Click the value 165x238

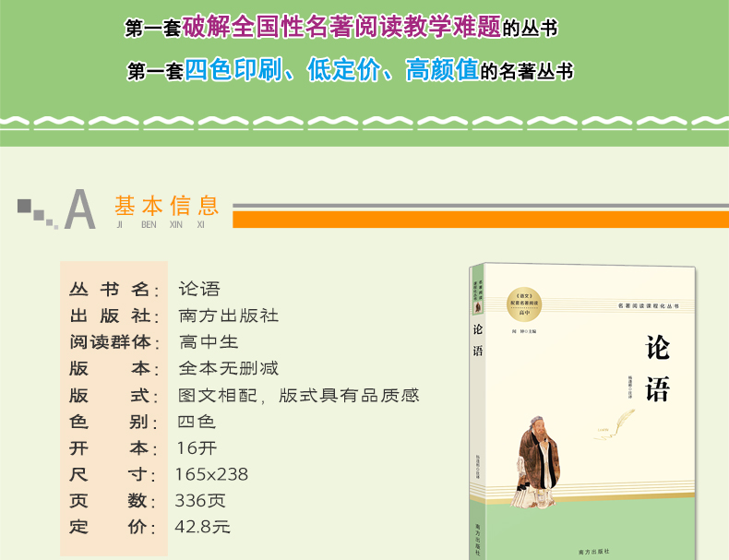coord(211,474)
